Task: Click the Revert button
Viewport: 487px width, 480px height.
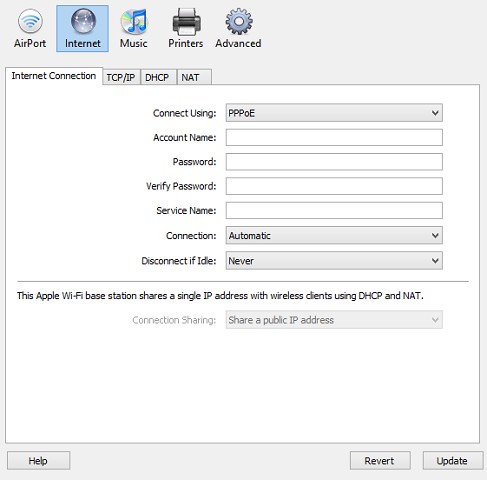Action: click(380, 461)
